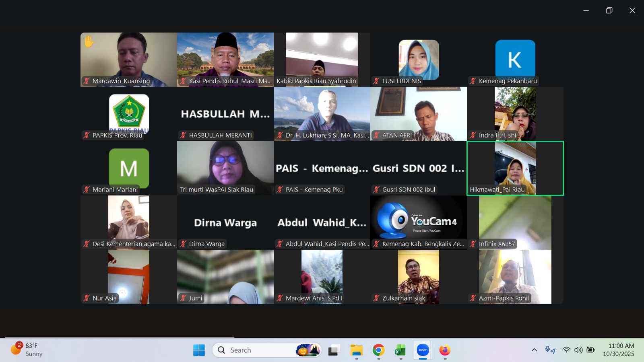The width and height of the screenshot is (644, 362).
Task: Open the Windows Start menu
Action: coord(199,350)
